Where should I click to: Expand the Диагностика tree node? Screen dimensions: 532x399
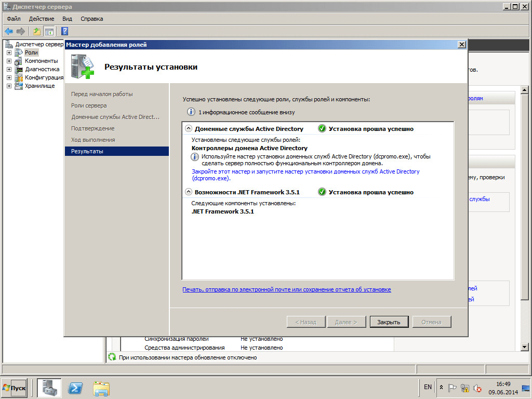(x=9, y=69)
